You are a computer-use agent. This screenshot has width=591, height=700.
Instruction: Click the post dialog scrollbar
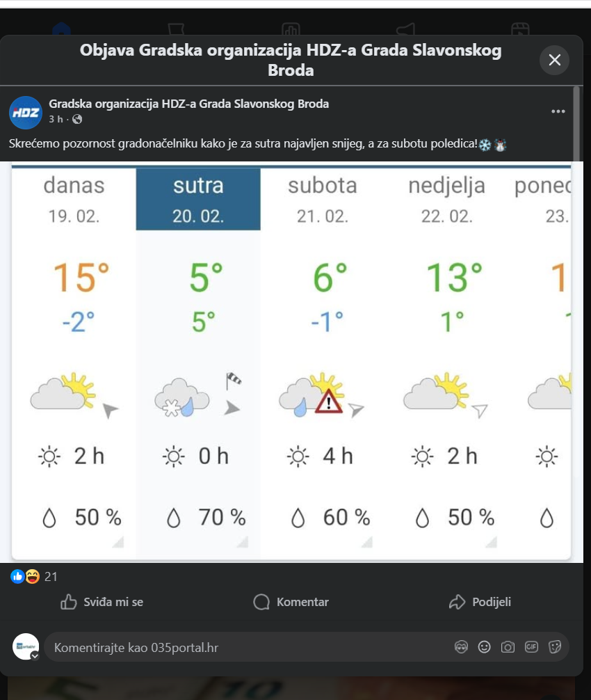(x=576, y=125)
